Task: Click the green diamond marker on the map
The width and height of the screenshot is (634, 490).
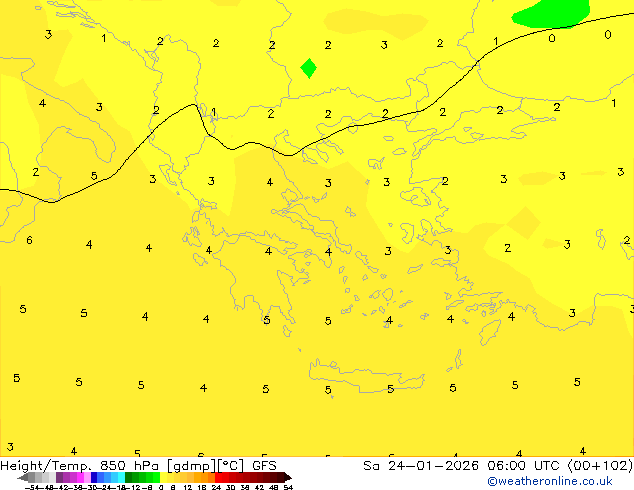Action: pyautogui.click(x=309, y=68)
